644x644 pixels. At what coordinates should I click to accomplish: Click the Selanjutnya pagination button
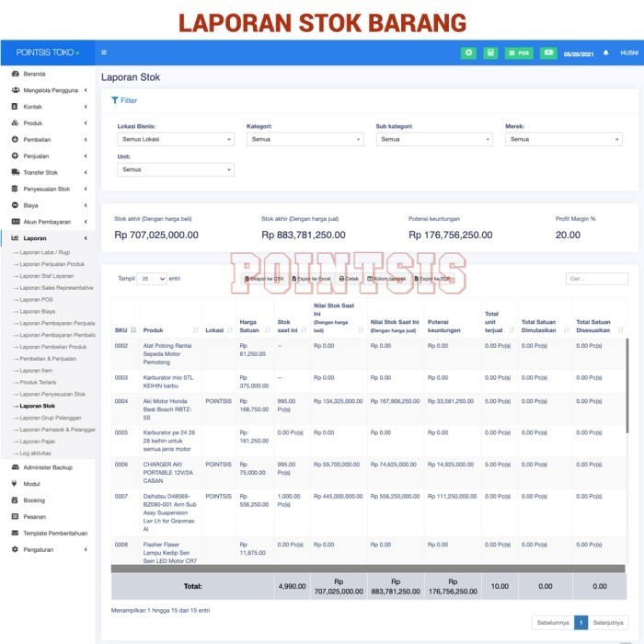point(608,623)
